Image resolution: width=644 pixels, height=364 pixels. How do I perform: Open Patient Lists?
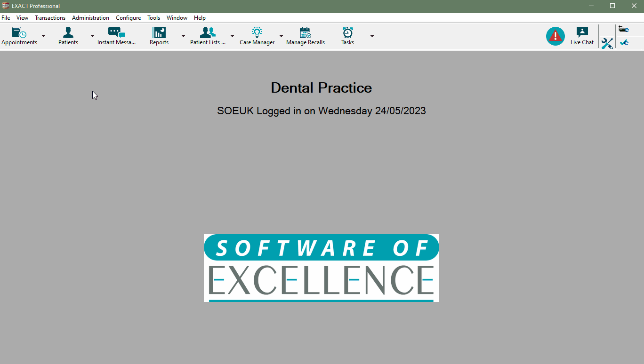point(208,36)
